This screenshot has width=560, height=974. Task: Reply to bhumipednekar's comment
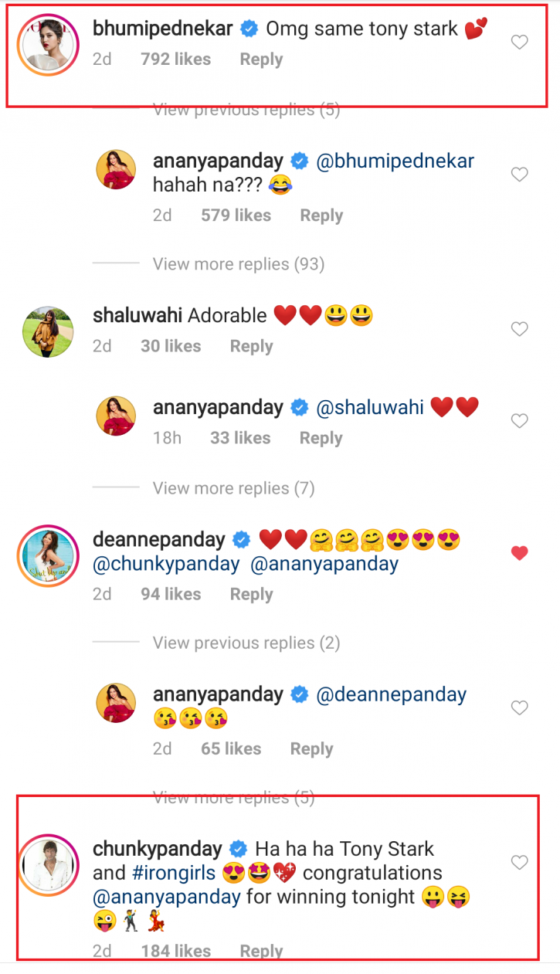(x=261, y=59)
